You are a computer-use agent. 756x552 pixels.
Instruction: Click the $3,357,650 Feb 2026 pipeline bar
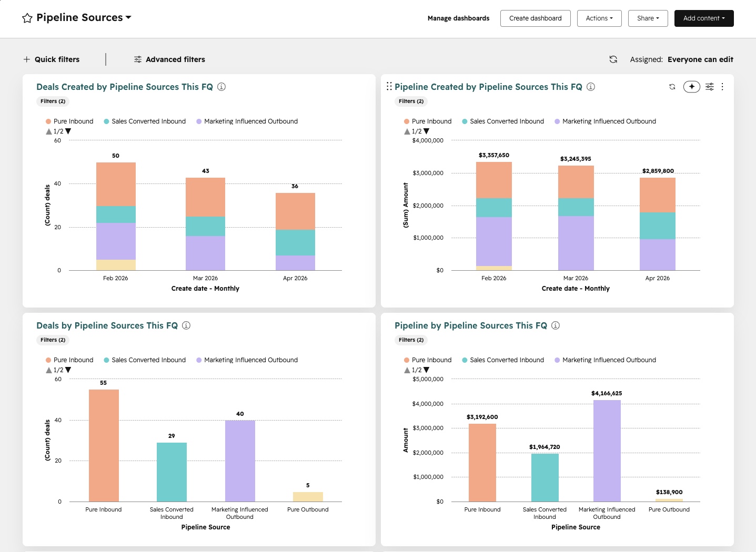pos(494,216)
